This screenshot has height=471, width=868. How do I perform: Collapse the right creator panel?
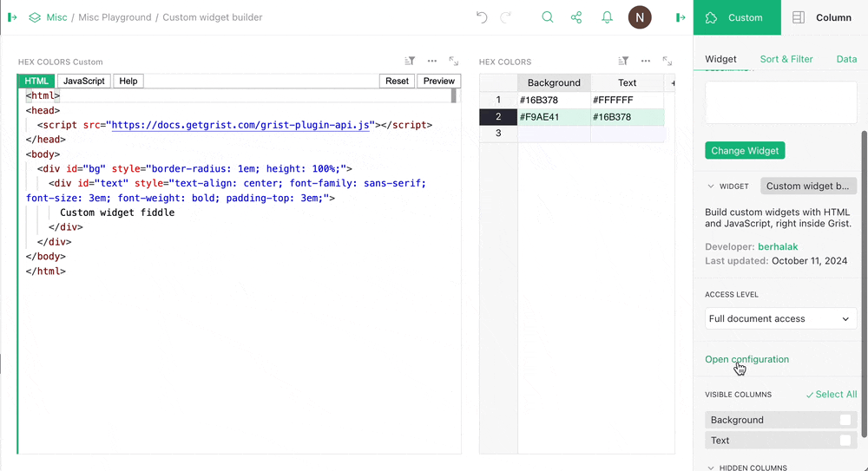[x=681, y=17]
